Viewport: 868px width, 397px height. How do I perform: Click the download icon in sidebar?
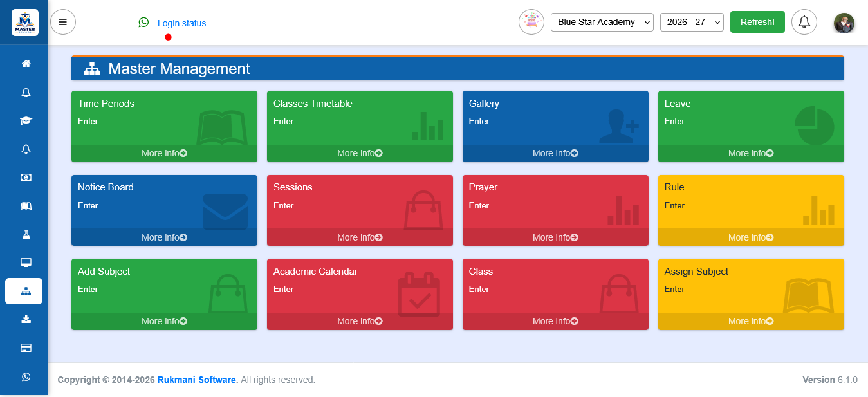coord(26,319)
